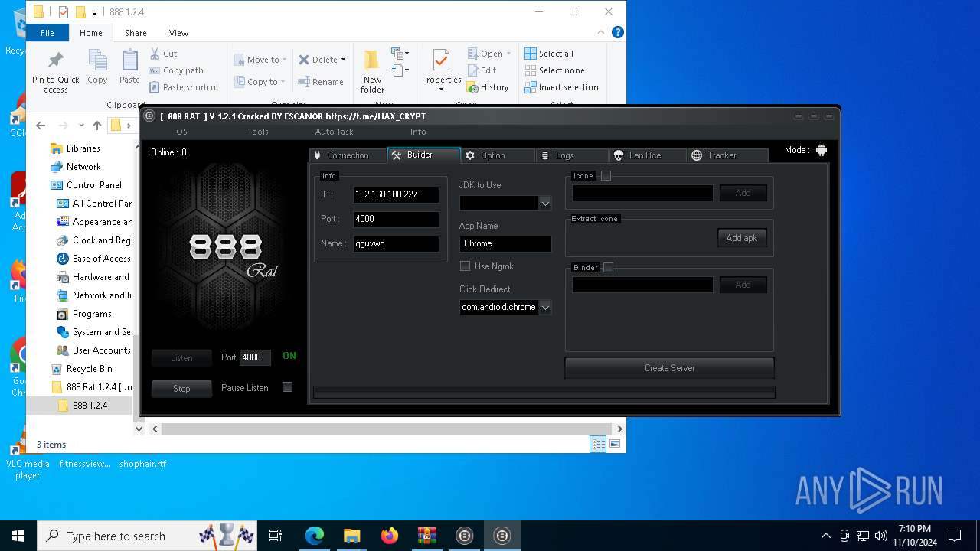Toggle the Pause Listen checkbox
The height and width of the screenshot is (551, 980).
(287, 387)
